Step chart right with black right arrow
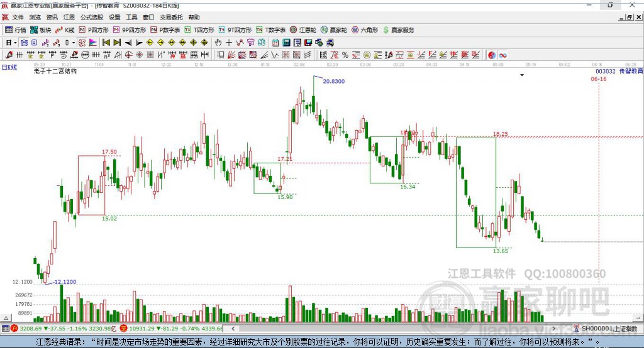This screenshot has height=348, width=644. (x=139, y=43)
